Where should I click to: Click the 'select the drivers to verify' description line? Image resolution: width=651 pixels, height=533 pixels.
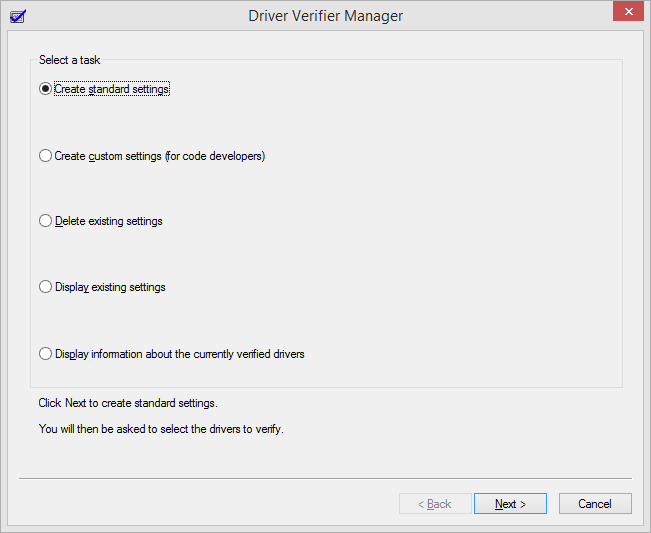[x=161, y=429]
